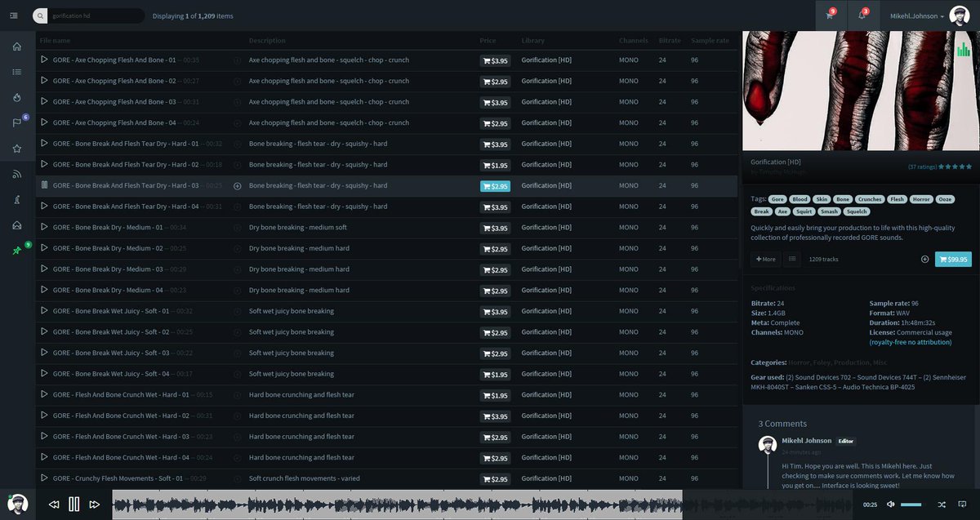Click the screen icon at player bar end
980x520 pixels.
pyautogui.click(x=961, y=504)
